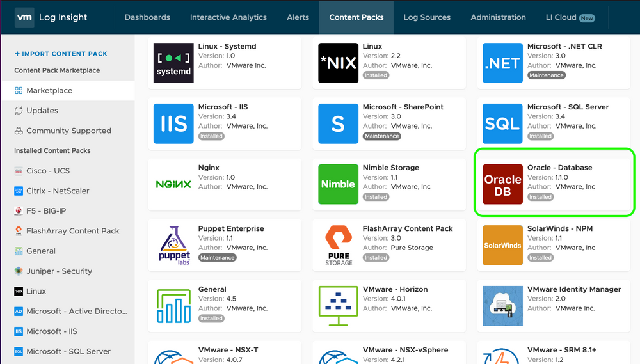The image size is (640, 364).
Task: Click Import Content Pack link
Action: pyautogui.click(x=61, y=54)
